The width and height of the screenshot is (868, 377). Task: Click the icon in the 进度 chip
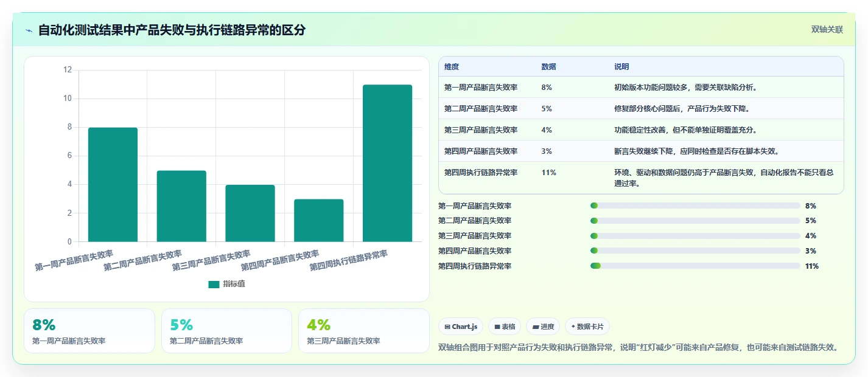(536, 327)
